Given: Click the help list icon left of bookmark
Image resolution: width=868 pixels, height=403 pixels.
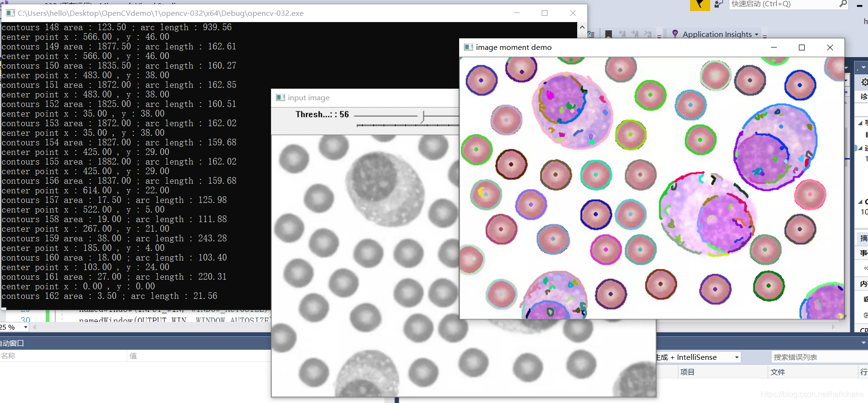Looking at the screenshot, I should (591, 34).
